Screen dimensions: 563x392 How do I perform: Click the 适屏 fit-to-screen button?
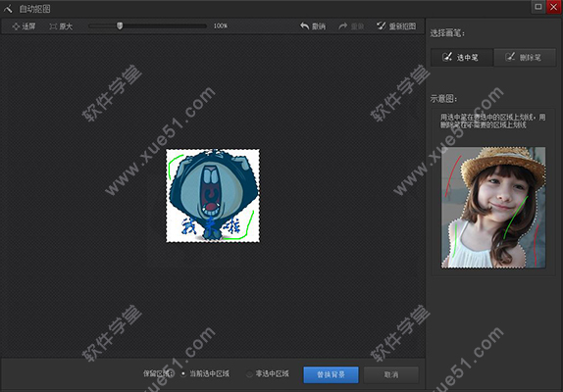point(24,26)
